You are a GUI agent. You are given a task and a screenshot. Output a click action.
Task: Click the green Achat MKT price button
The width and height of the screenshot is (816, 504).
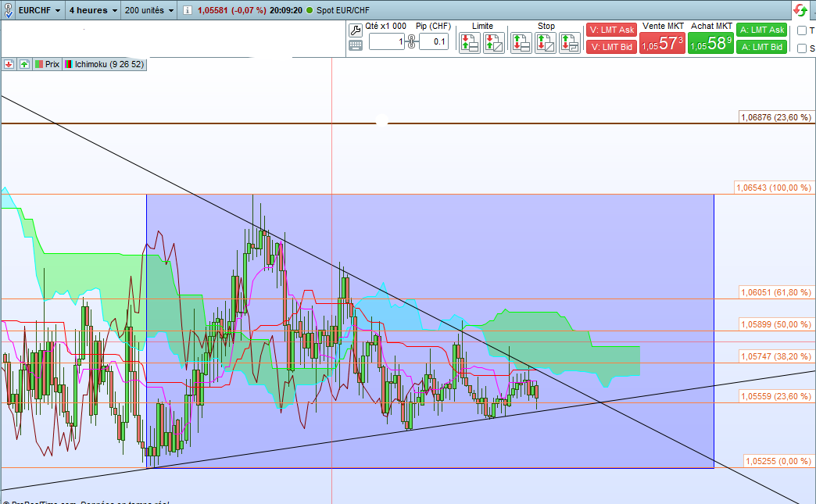point(710,45)
